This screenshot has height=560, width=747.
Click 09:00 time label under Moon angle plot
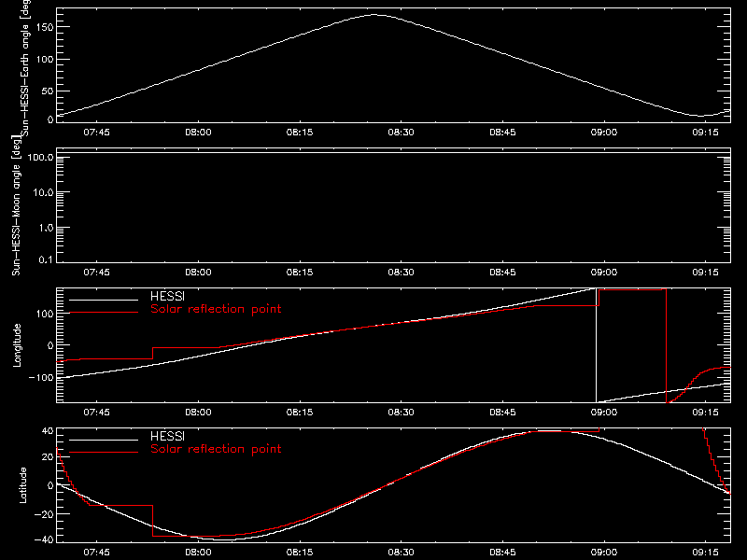(604, 272)
